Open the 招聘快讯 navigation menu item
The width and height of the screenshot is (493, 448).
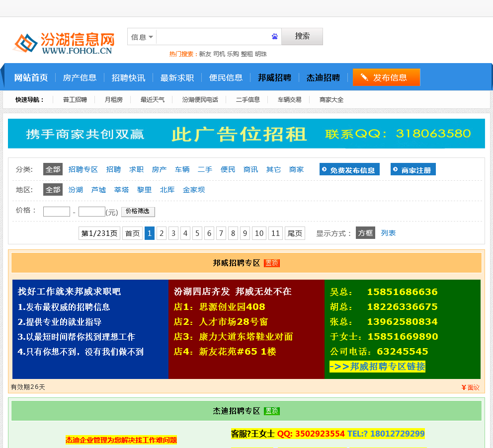[x=128, y=77]
